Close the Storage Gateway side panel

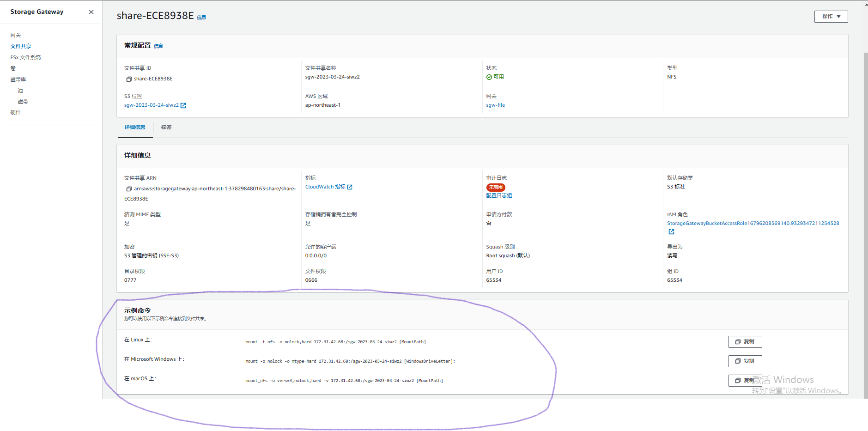(91, 12)
